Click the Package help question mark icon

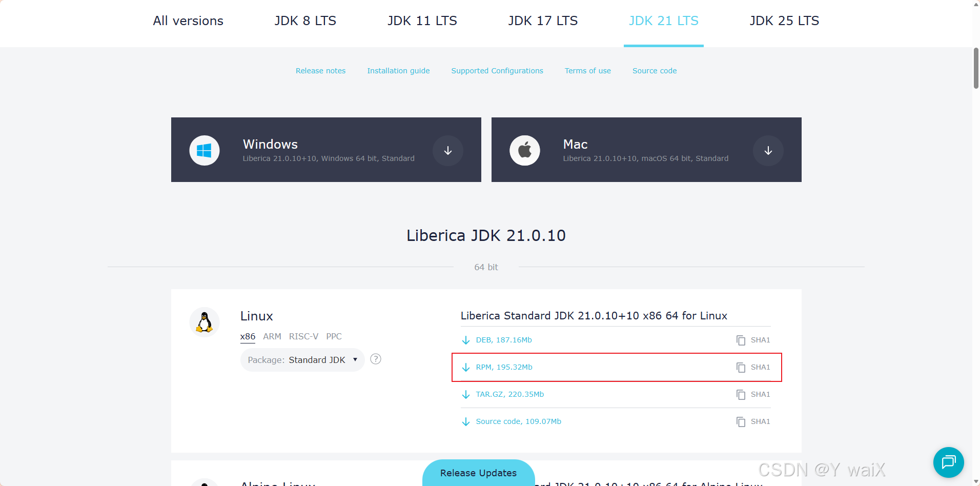coord(376,359)
